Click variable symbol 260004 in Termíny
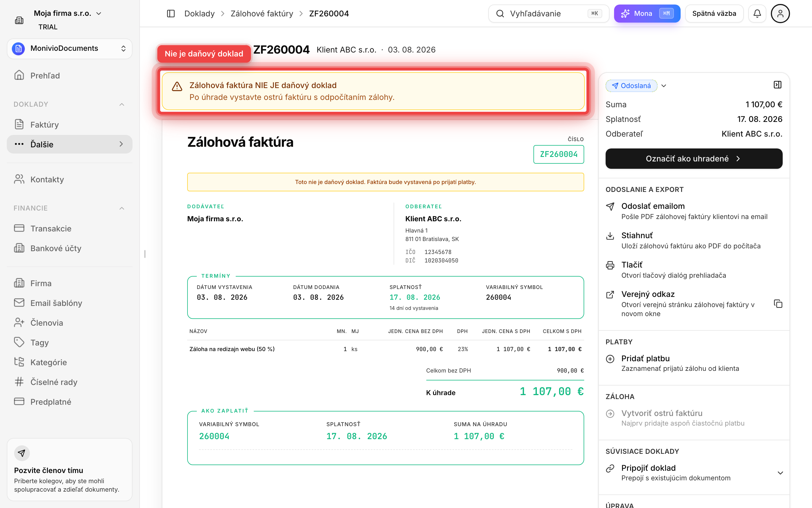The width and height of the screenshot is (812, 508). pyautogui.click(x=498, y=297)
